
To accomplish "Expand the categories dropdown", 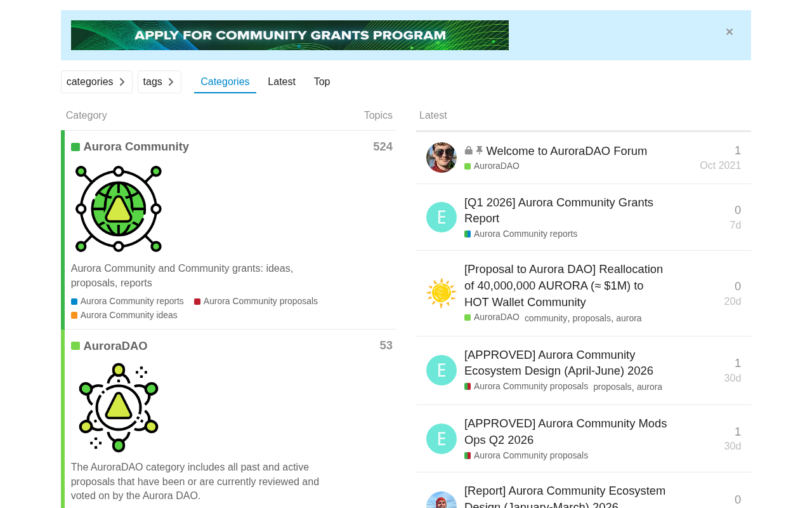I will pyautogui.click(x=96, y=82).
